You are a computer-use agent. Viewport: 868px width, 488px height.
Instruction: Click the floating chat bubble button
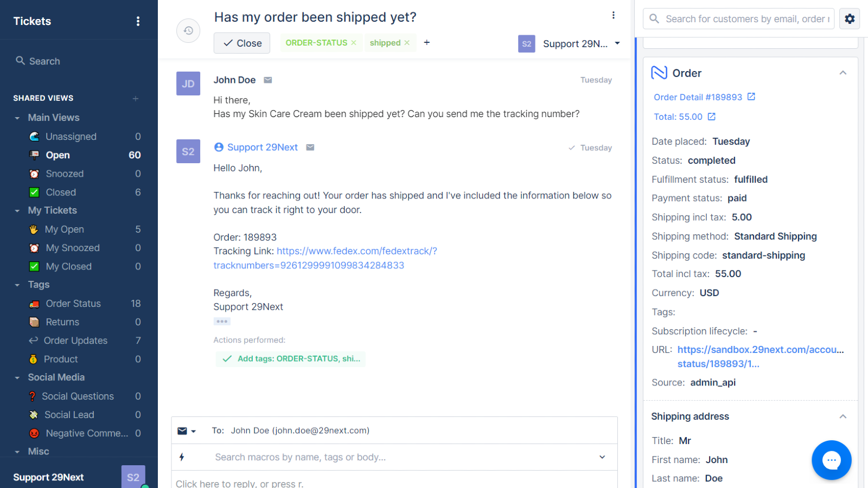tap(832, 460)
